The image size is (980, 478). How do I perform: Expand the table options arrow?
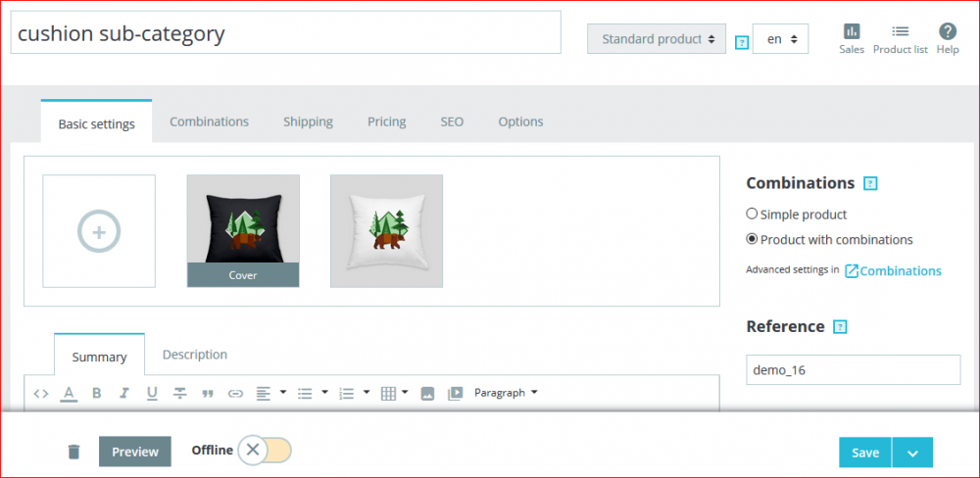(405, 393)
